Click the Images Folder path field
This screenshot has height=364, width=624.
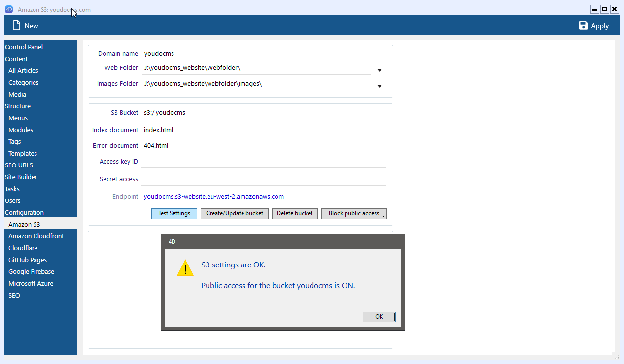(256, 84)
